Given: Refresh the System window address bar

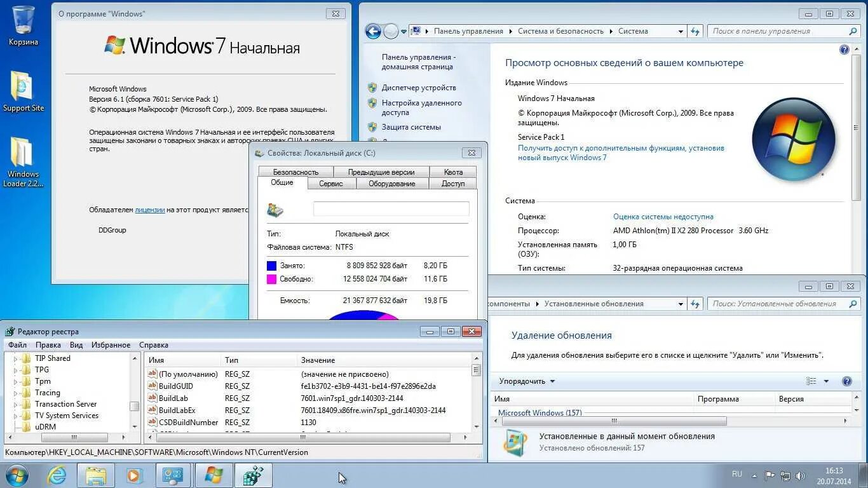Looking at the screenshot, I should click(x=695, y=31).
